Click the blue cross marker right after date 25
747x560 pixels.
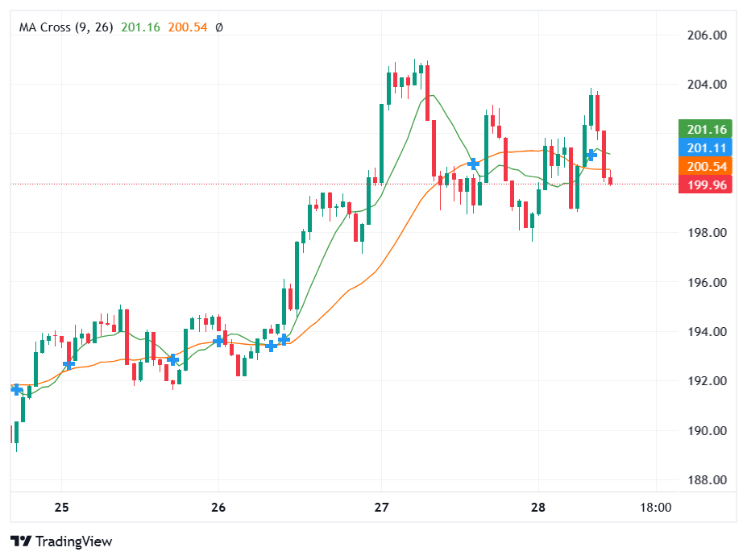coord(69,364)
